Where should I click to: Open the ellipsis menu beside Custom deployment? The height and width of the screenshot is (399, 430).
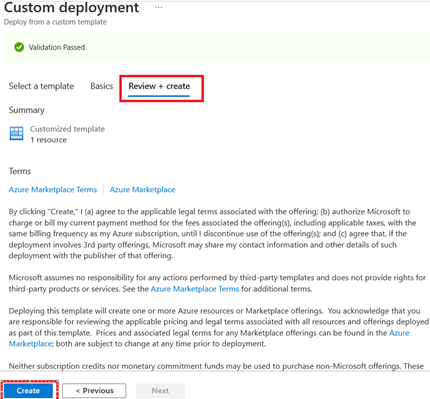click(159, 7)
